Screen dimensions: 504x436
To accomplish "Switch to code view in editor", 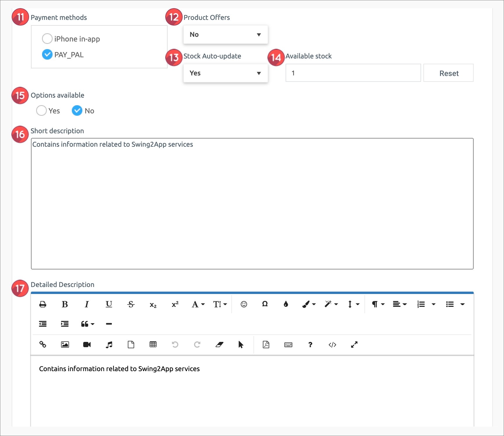I will pyautogui.click(x=332, y=345).
